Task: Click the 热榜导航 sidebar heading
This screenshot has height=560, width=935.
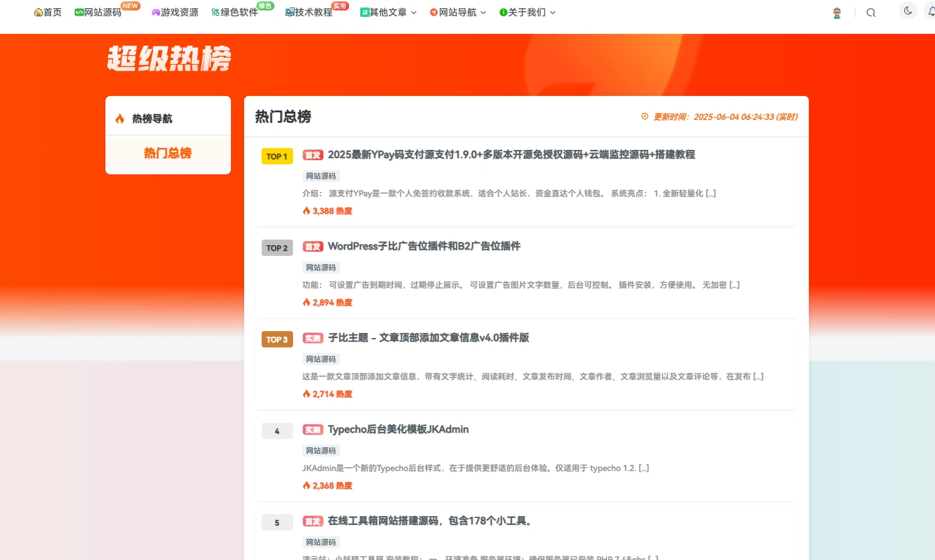Action: click(152, 119)
